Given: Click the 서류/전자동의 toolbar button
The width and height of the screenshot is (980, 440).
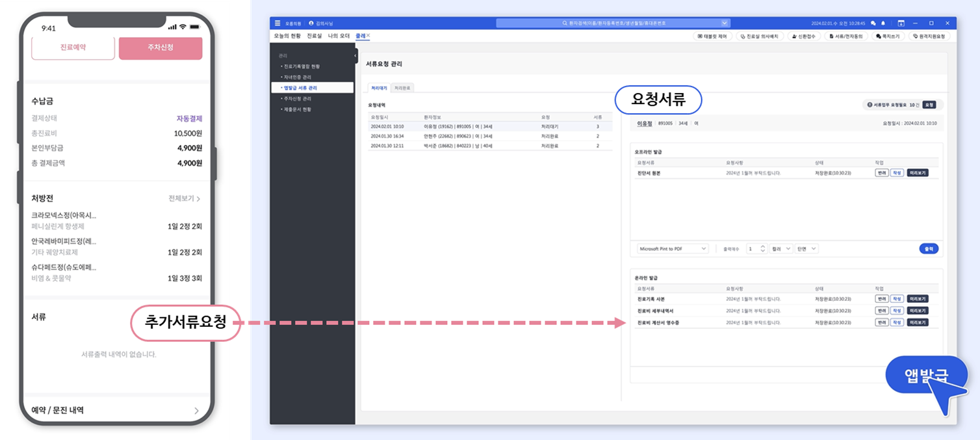Looking at the screenshot, I should pyautogui.click(x=847, y=36).
